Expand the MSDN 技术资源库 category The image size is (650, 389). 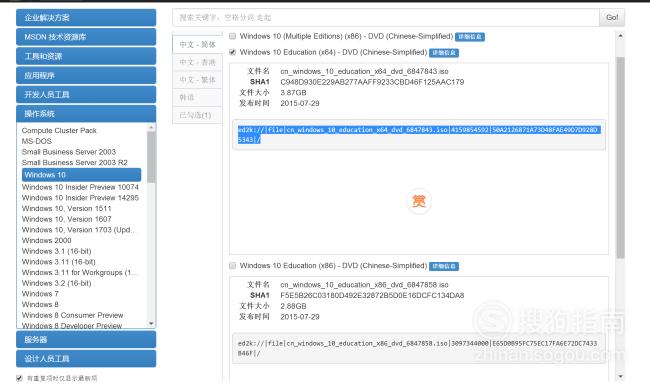(x=86, y=37)
